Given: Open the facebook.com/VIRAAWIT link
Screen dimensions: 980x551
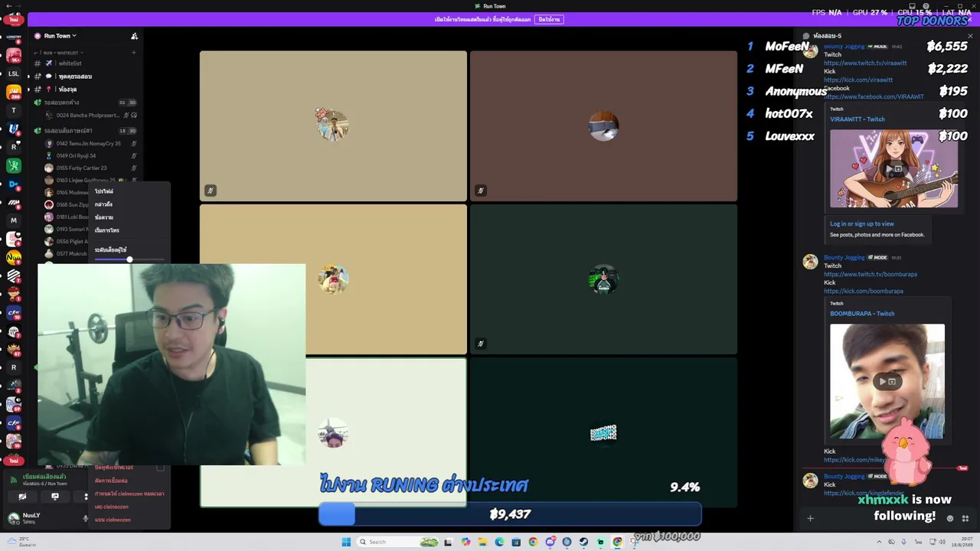Looking at the screenshot, I should 874,96.
